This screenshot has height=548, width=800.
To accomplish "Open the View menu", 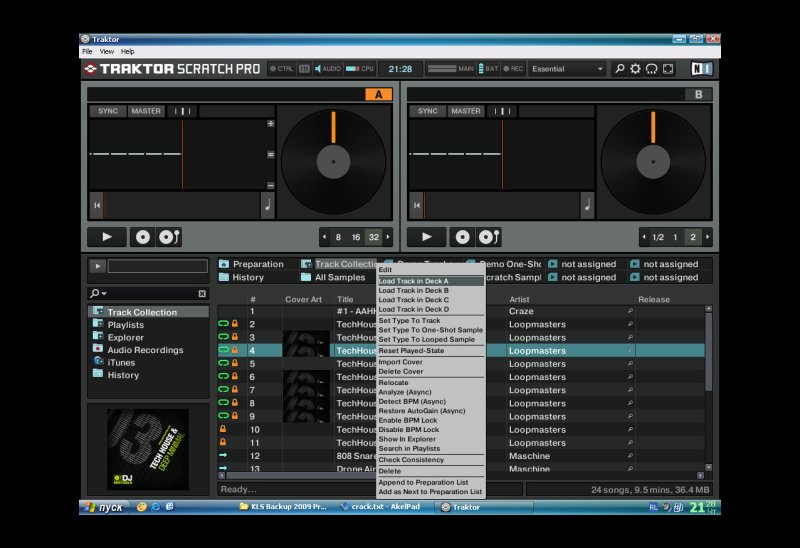I will click(107, 52).
